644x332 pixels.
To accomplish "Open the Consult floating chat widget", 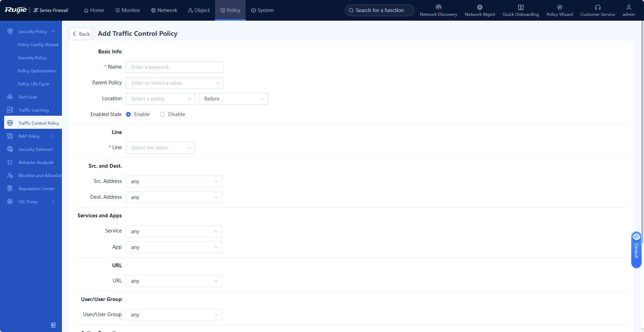I will (x=636, y=250).
